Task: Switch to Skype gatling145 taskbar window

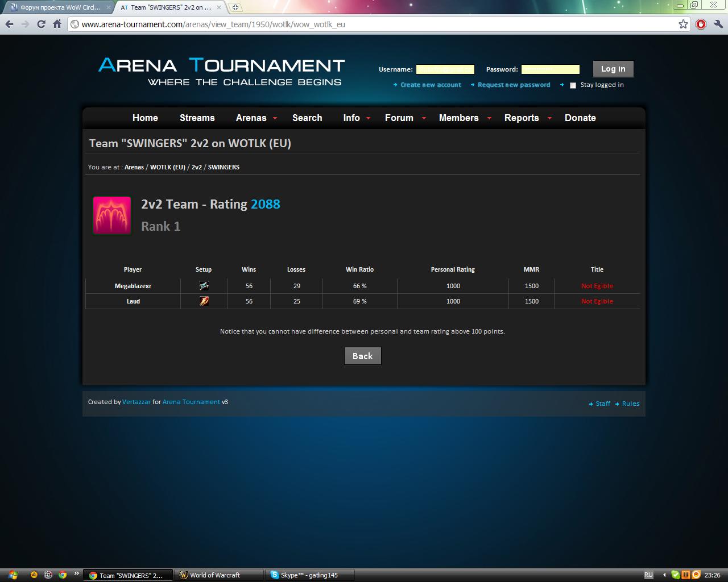Action: (x=311, y=575)
